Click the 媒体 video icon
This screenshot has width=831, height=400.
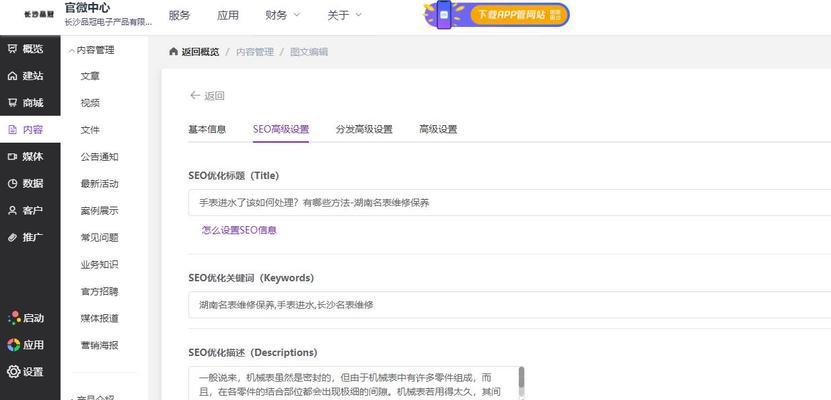click(13, 157)
